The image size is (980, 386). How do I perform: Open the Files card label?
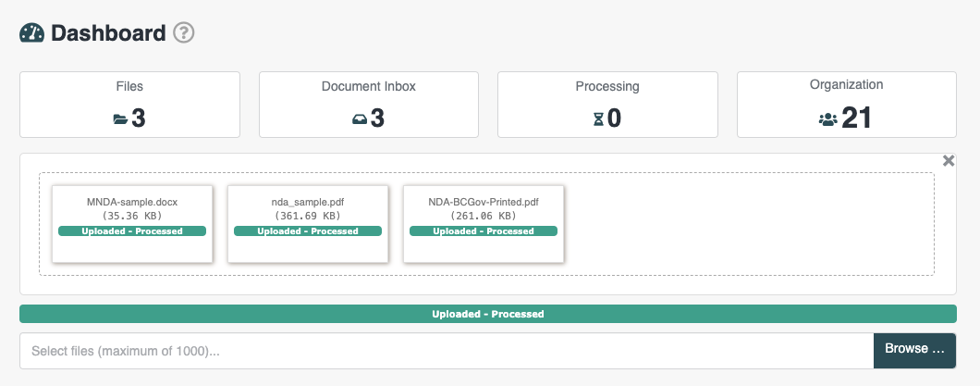(129, 86)
